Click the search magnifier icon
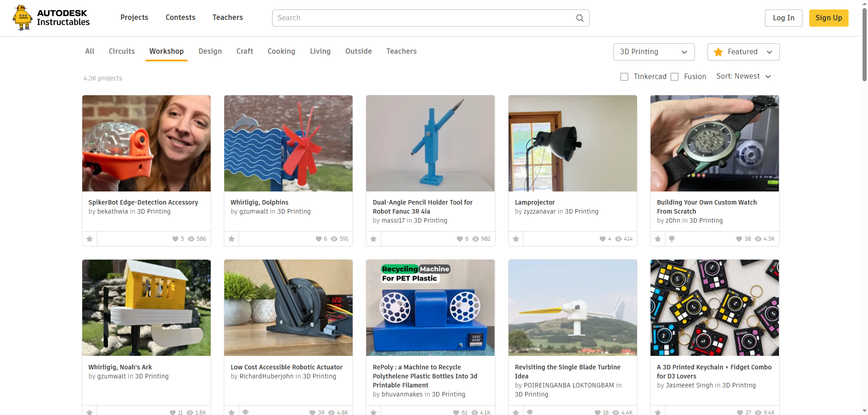Image resolution: width=868 pixels, height=415 pixels. click(x=580, y=18)
